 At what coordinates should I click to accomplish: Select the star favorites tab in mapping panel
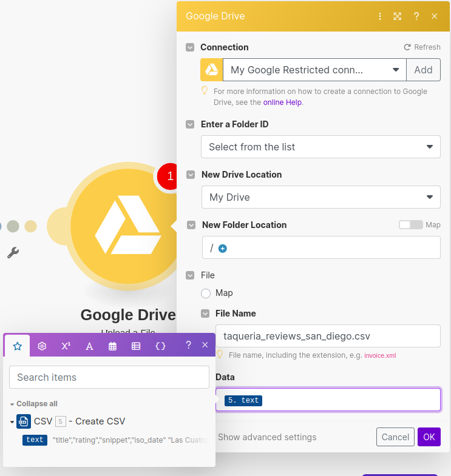tap(18, 346)
